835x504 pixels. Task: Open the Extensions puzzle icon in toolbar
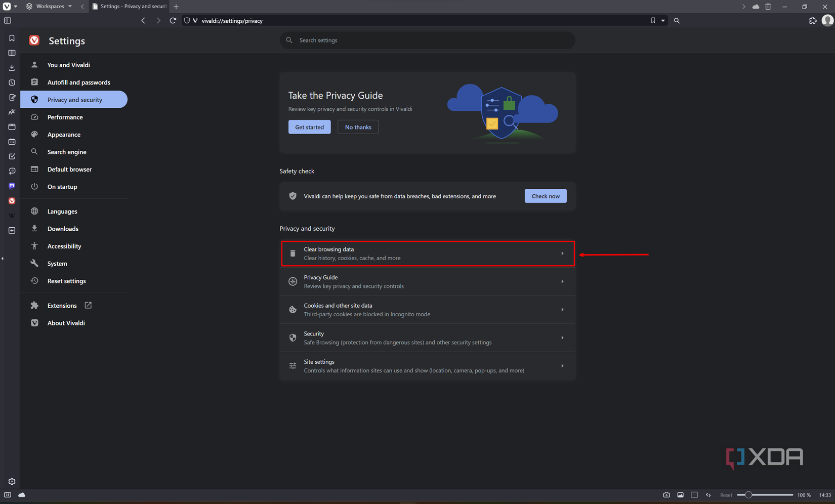click(x=813, y=21)
